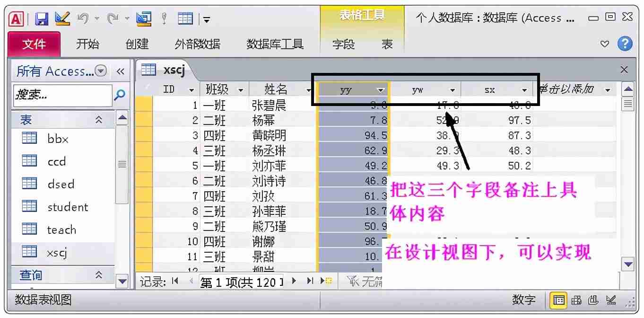Open the yw column filter dropdown

point(453,89)
